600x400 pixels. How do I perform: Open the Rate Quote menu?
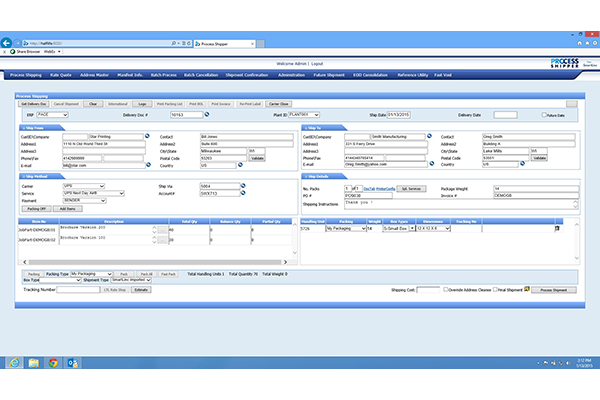coord(61,75)
